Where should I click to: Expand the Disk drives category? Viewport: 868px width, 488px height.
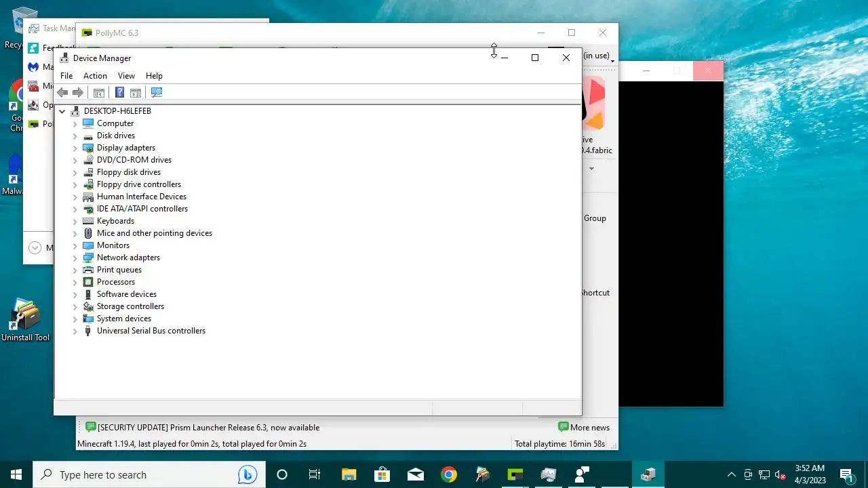pyautogui.click(x=75, y=136)
